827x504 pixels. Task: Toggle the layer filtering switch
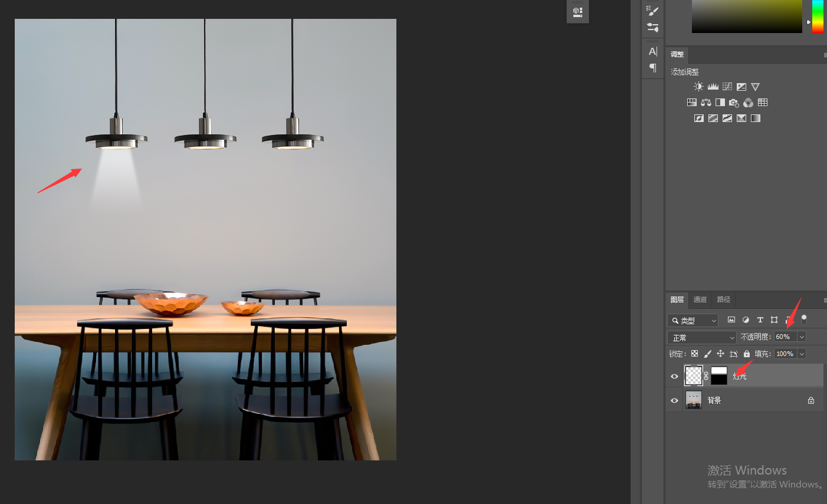pos(803,319)
